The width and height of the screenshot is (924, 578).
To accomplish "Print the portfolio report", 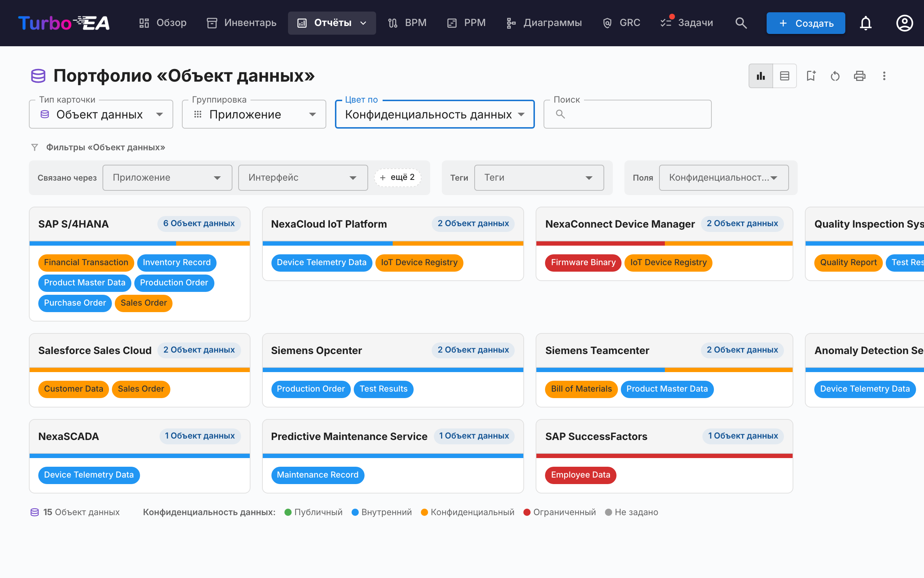I will coord(860,76).
